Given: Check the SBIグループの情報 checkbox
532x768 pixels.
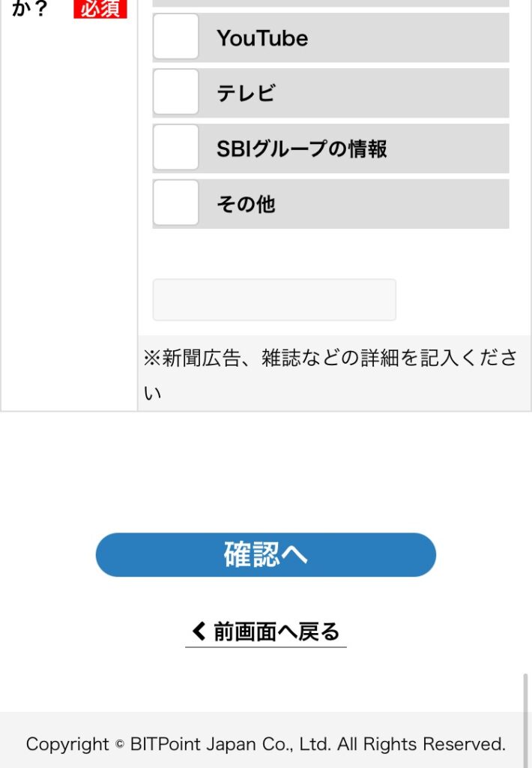Looking at the screenshot, I should pos(176,148).
